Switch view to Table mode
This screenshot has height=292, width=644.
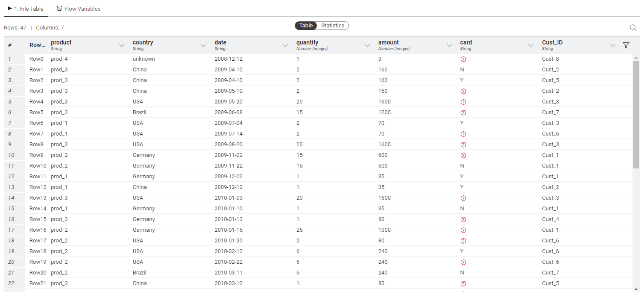[306, 26]
